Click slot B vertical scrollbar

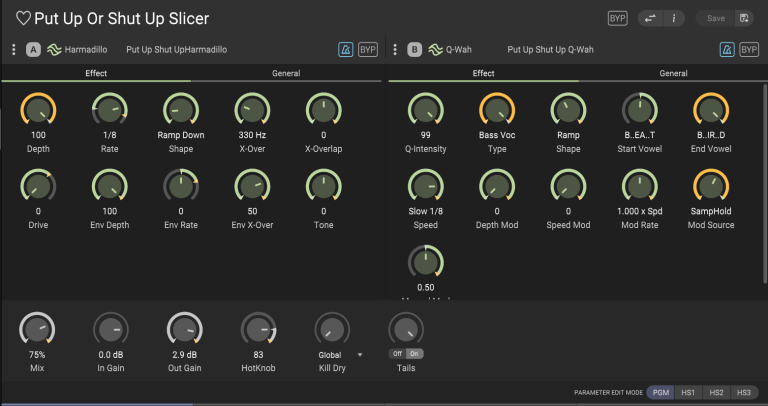tap(765, 184)
